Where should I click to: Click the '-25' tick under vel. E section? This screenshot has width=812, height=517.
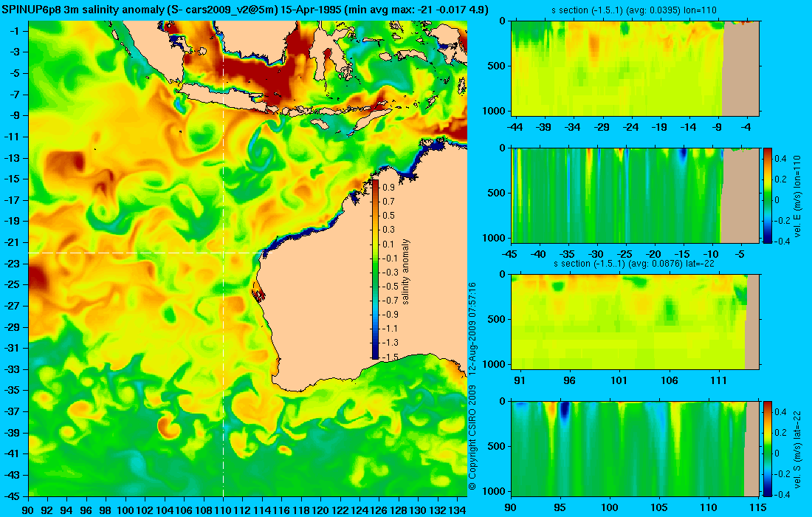[x=625, y=254]
